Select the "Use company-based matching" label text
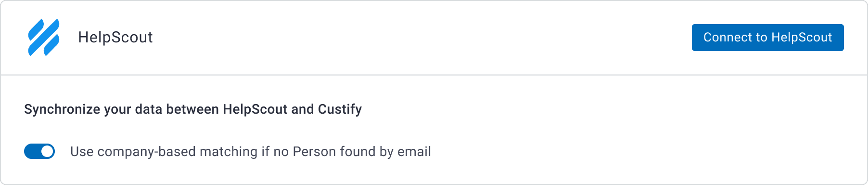 pos(251,152)
